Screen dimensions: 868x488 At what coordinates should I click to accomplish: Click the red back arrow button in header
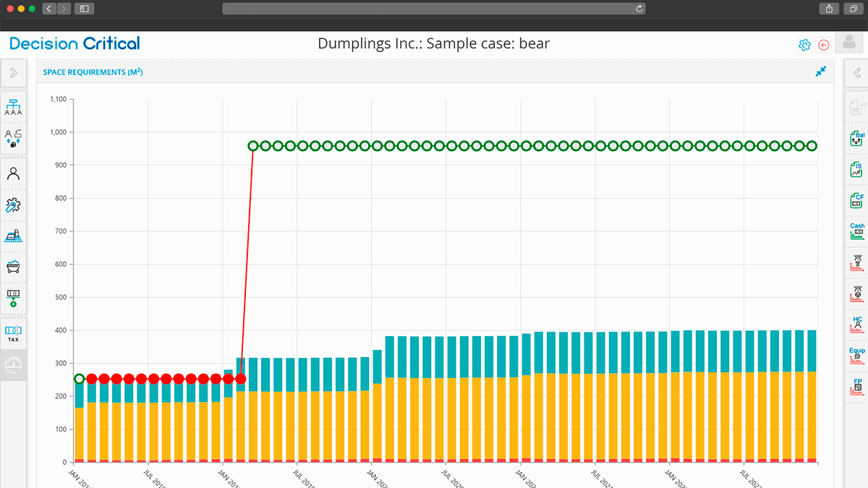coord(823,45)
